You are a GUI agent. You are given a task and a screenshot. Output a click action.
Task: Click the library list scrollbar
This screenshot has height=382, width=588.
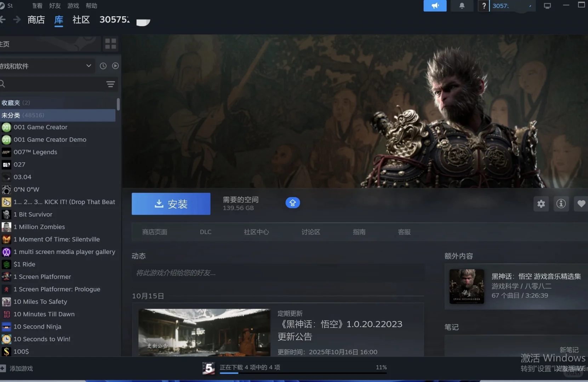click(118, 104)
